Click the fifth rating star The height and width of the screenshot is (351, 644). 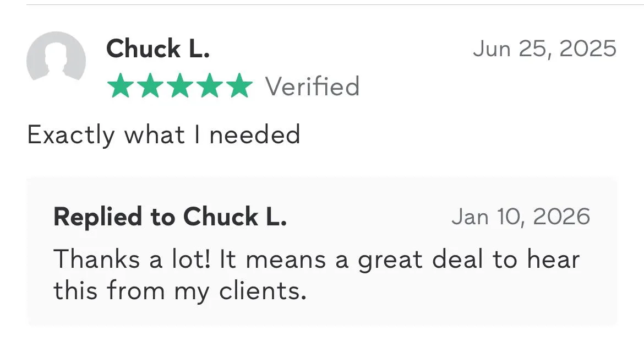point(239,87)
